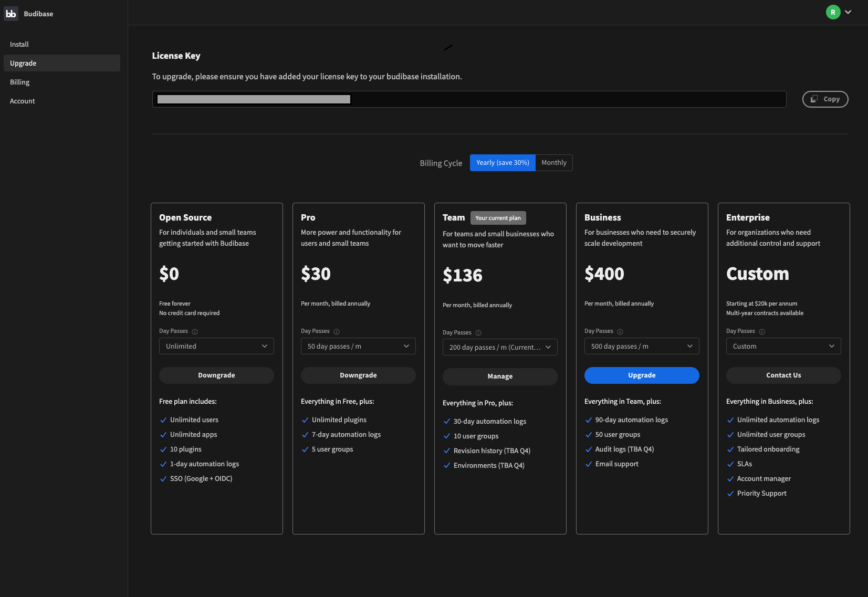
Task: Open Account page from sidebar
Action: 61,101
